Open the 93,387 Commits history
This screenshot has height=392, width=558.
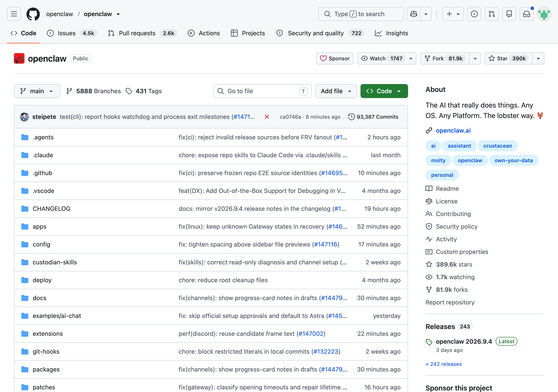click(373, 117)
